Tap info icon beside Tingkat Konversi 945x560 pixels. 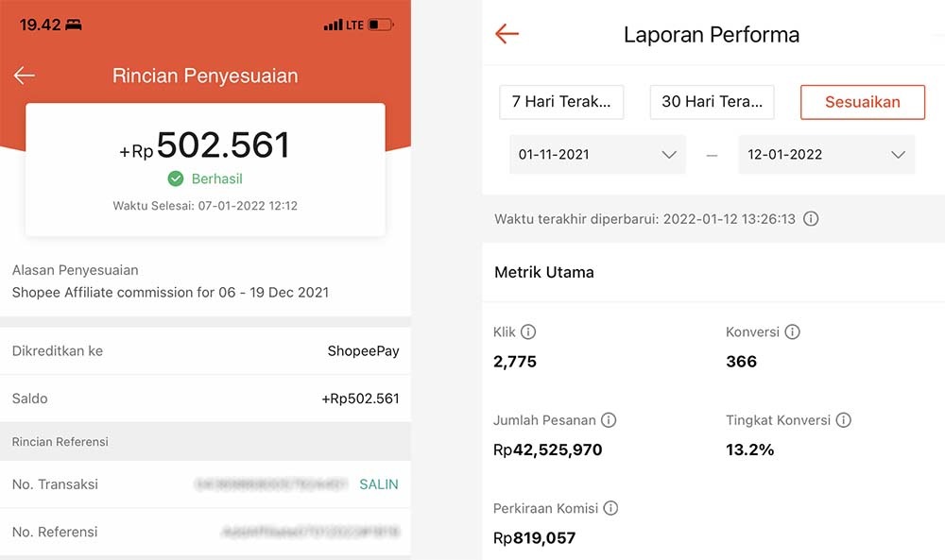pos(843,420)
